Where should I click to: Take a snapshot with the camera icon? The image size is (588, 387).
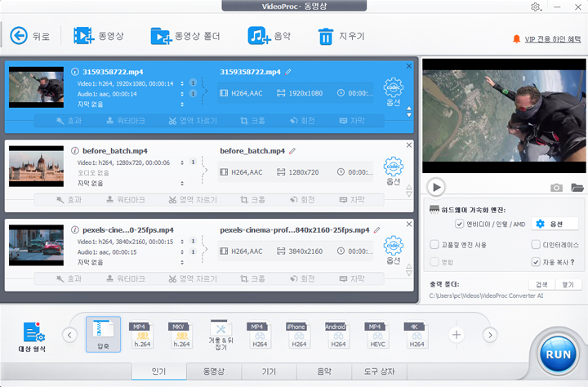tap(556, 188)
